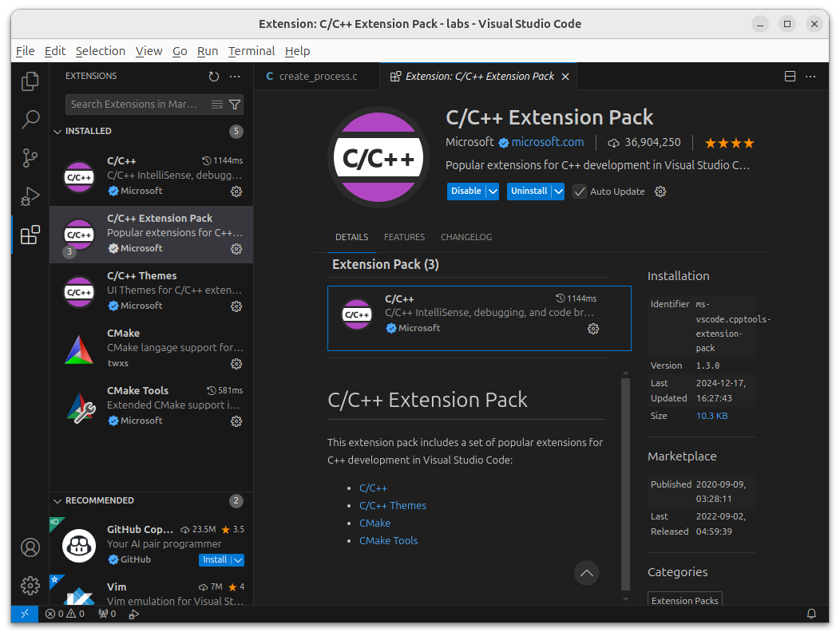Image resolution: width=840 pixels, height=636 pixels.
Task: Open the extension settings gear beside Auto Update
Action: 660,191
